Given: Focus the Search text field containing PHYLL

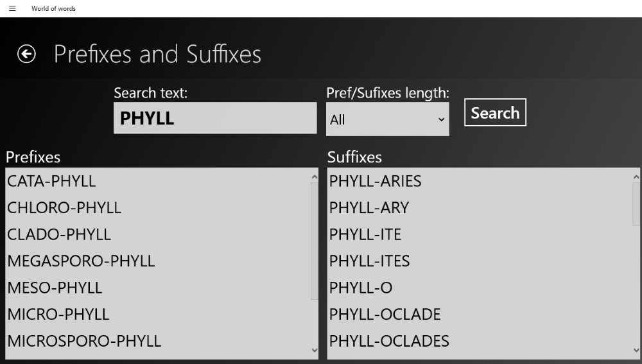Looking at the screenshot, I should [215, 118].
